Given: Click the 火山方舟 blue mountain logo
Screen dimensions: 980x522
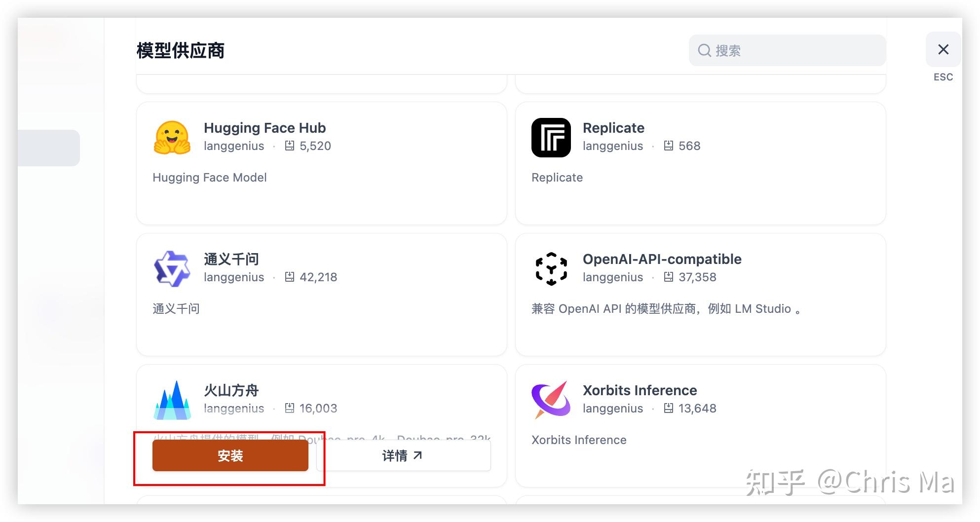Looking at the screenshot, I should tap(172, 400).
